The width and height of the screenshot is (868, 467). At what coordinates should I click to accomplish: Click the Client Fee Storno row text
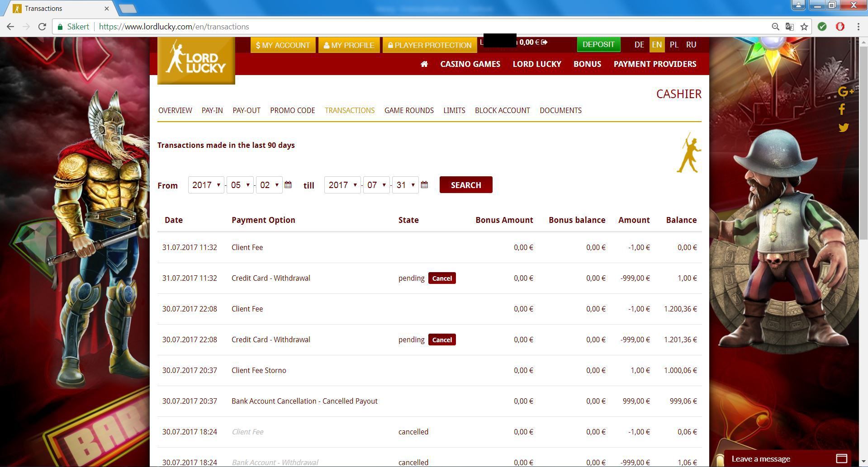click(x=259, y=370)
